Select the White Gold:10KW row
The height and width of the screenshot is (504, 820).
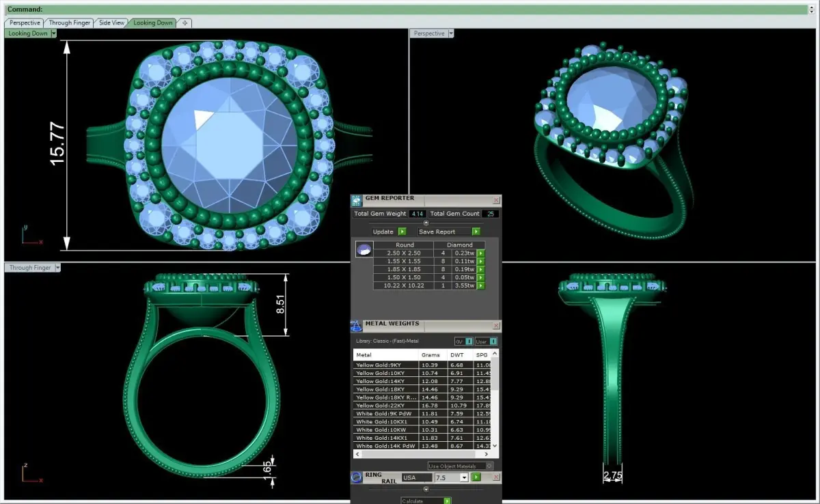pyautogui.click(x=423, y=430)
